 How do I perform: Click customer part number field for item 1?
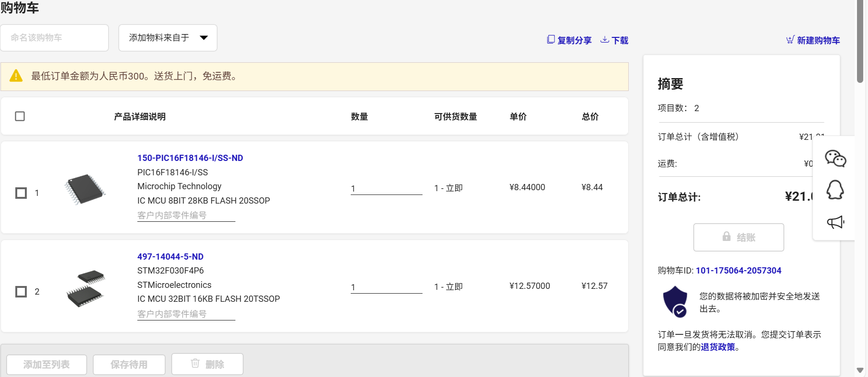pos(186,216)
